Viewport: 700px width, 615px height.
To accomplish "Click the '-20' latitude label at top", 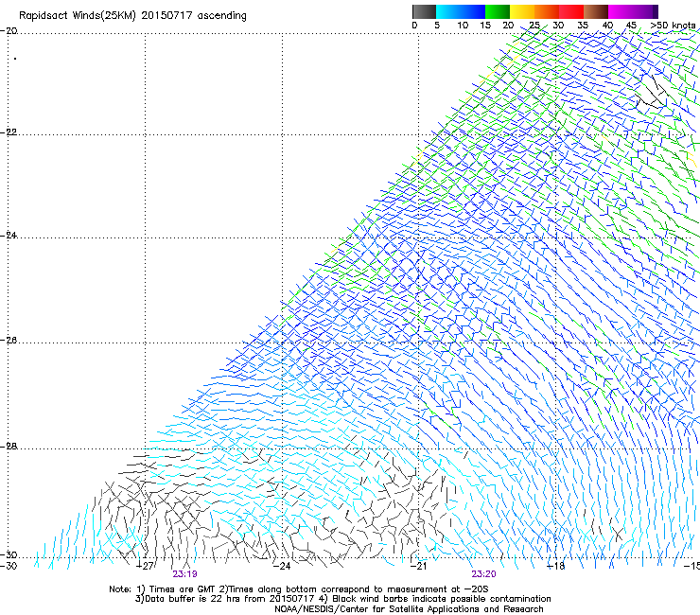I will point(9,31).
